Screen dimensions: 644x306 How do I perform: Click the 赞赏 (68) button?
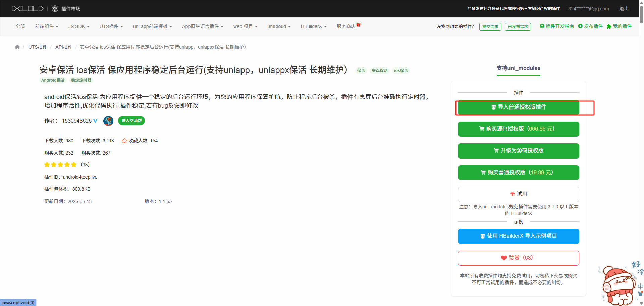pos(519,258)
